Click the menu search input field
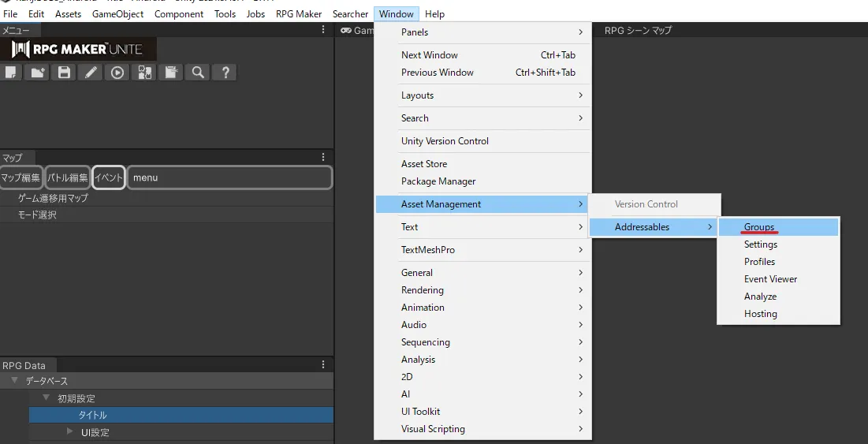The height and width of the screenshot is (444, 868). pyautogui.click(x=229, y=177)
